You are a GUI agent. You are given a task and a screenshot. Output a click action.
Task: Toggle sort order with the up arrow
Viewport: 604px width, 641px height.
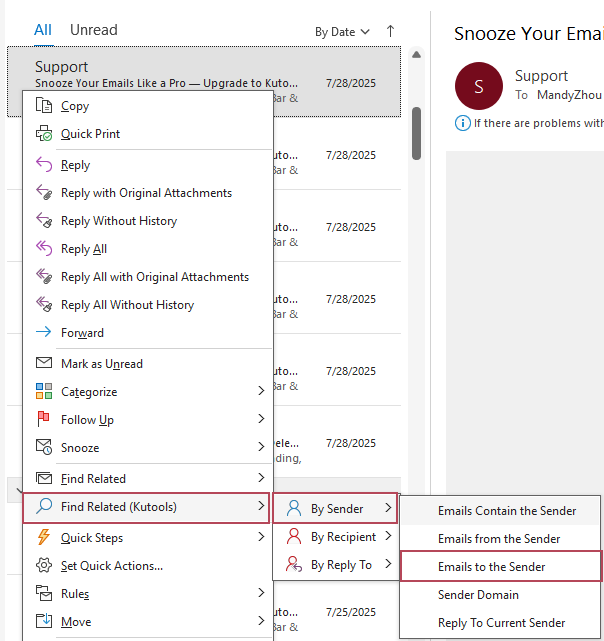point(390,31)
